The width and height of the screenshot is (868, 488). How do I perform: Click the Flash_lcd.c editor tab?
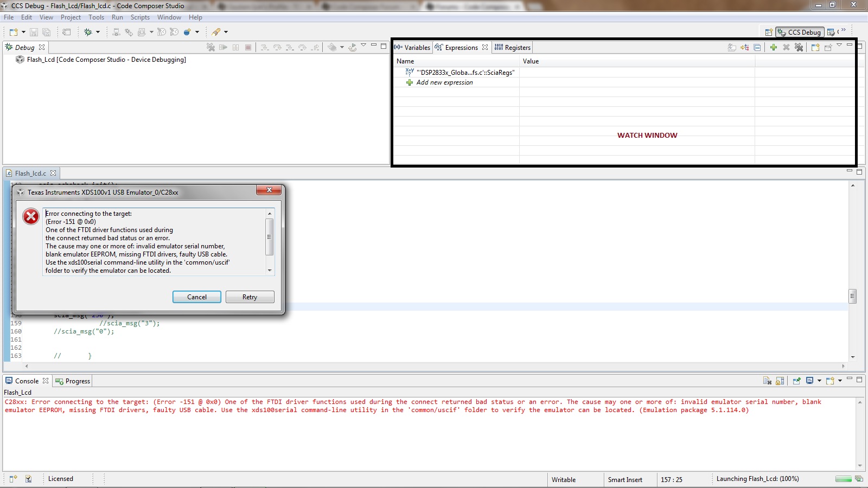click(x=30, y=174)
